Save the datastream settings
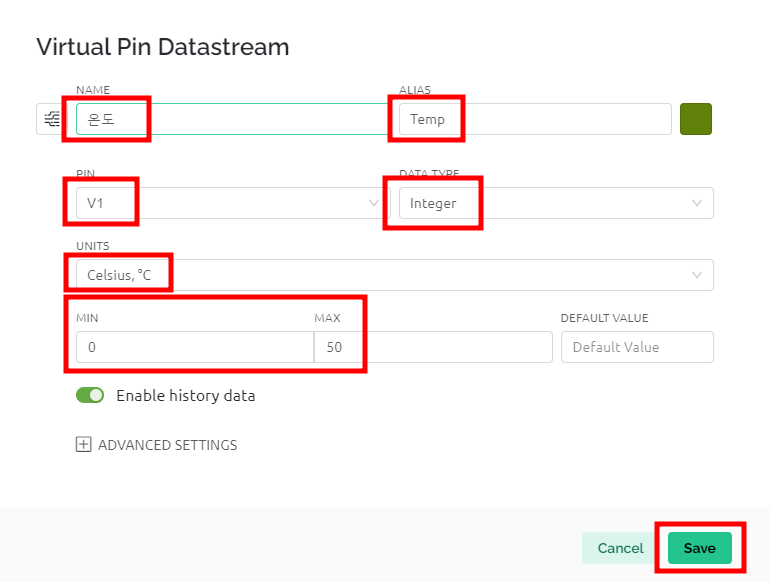 point(700,548)
